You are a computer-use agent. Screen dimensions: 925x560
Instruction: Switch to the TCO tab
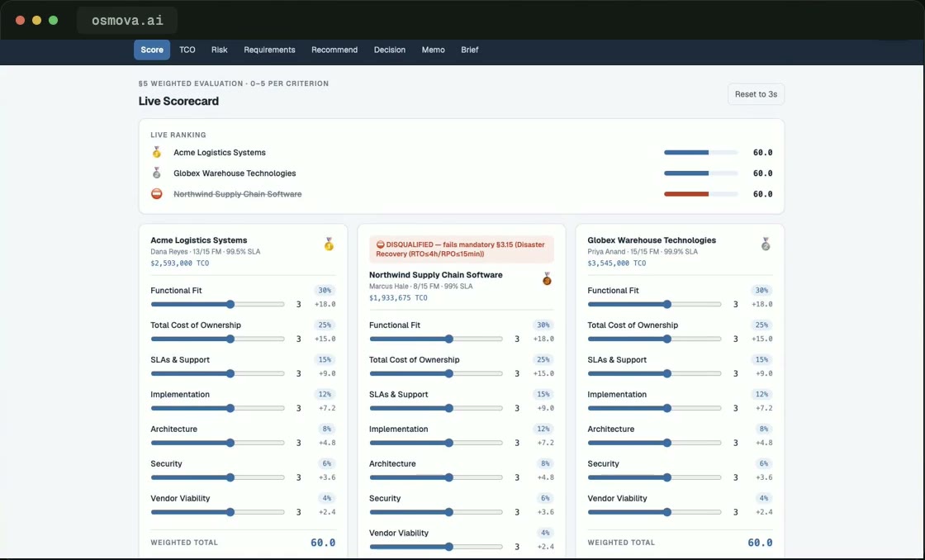(x=187, y=50)
